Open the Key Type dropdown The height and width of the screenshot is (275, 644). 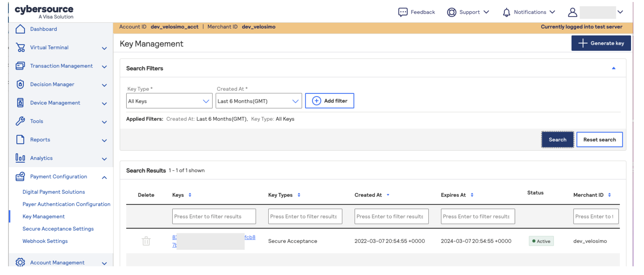pos(169,101)
